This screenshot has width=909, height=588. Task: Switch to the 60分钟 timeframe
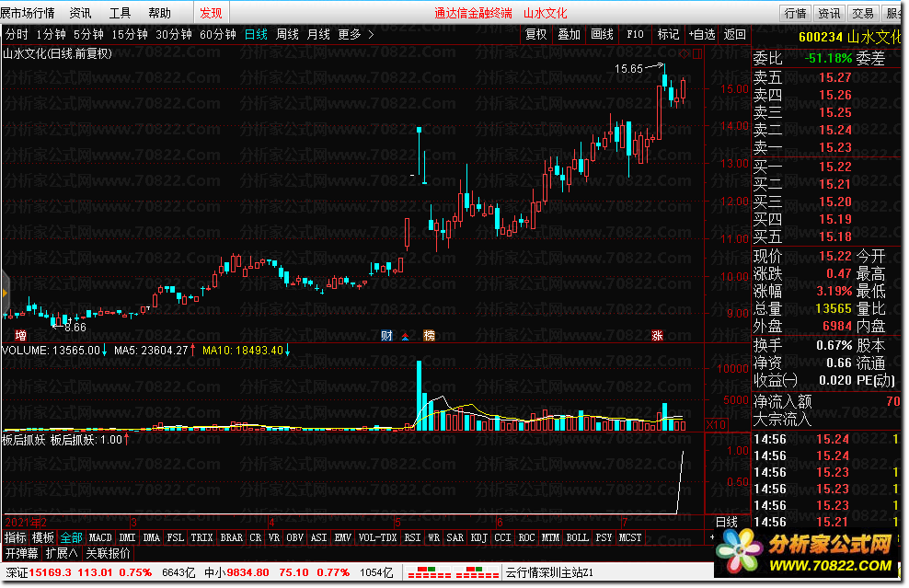coord(217,35)
